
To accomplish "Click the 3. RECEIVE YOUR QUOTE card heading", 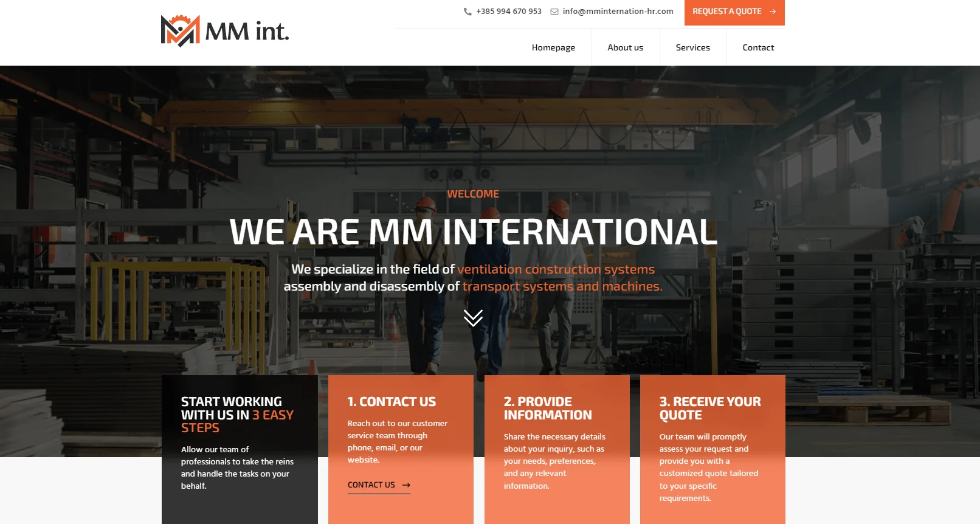I will (x=710, y=409).
